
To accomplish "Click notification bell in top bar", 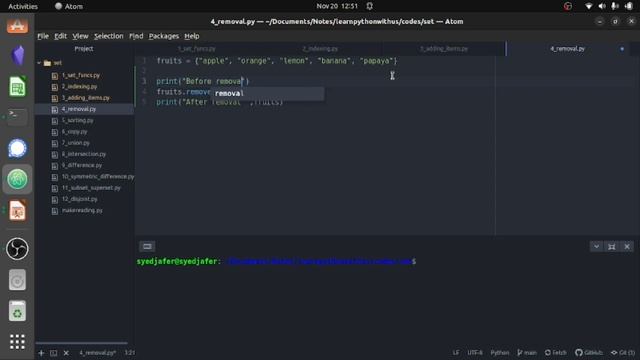I will pyautogui.click(x=369, y=6).
